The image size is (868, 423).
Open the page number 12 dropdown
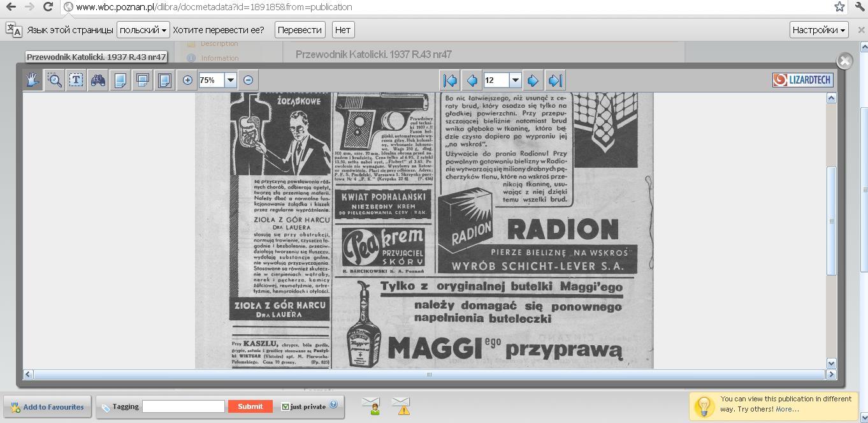(516, 80)
